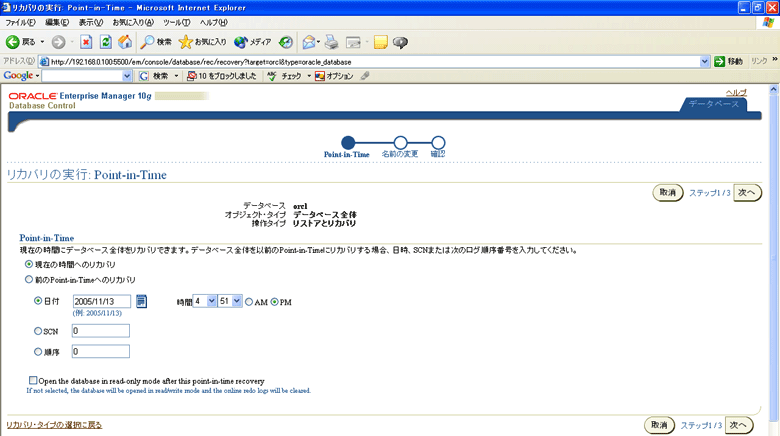
Task: Open the Help menu in menu bar
Action: (213, 22)
